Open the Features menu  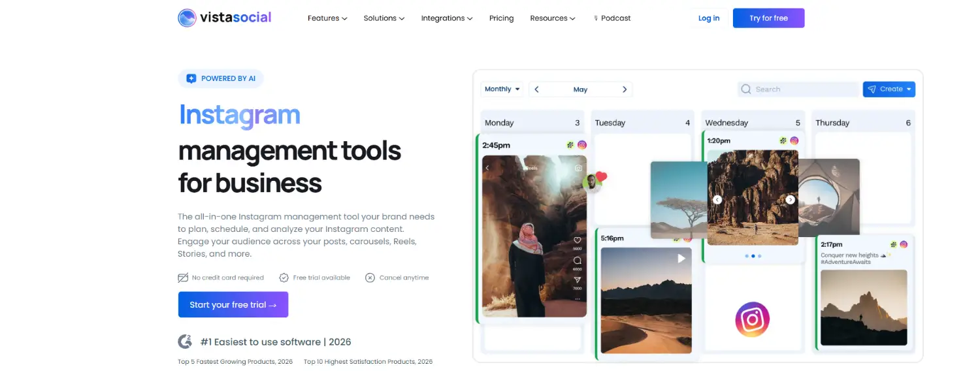(327, 18)
